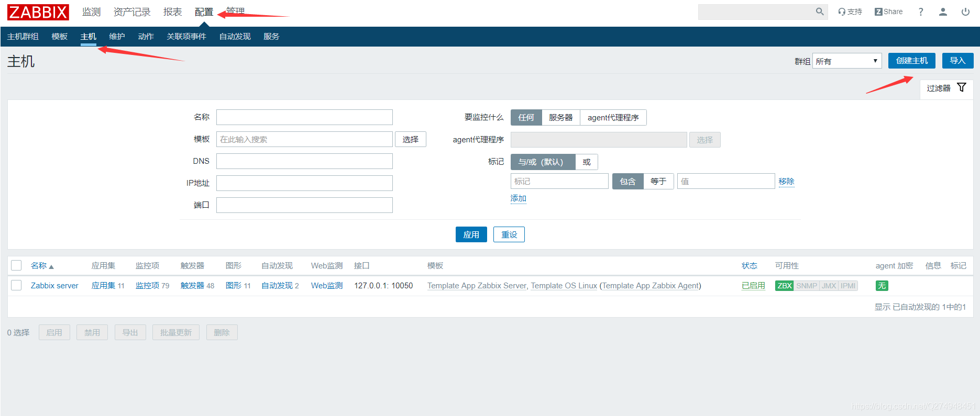
Task: Focus the 端口 filter input
Action: (x=304, y=205)
